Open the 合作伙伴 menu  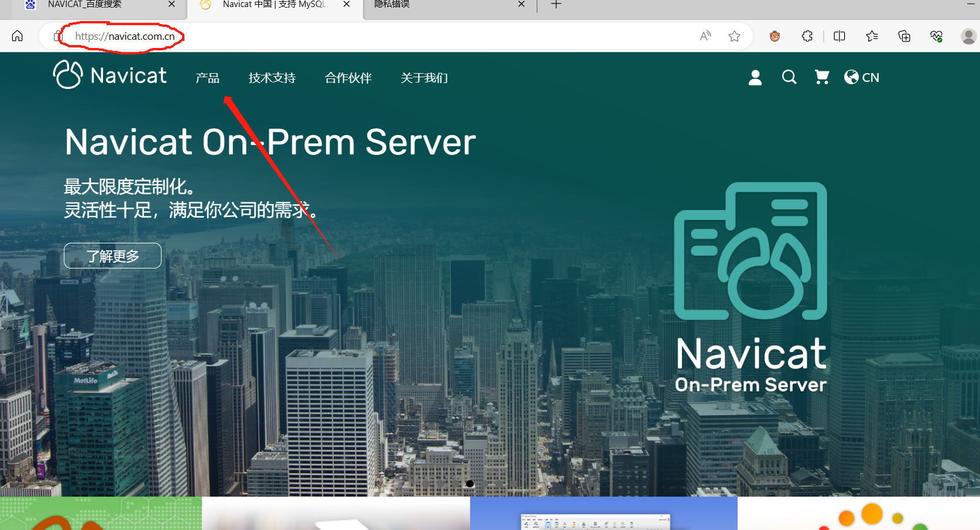point(348,78)
